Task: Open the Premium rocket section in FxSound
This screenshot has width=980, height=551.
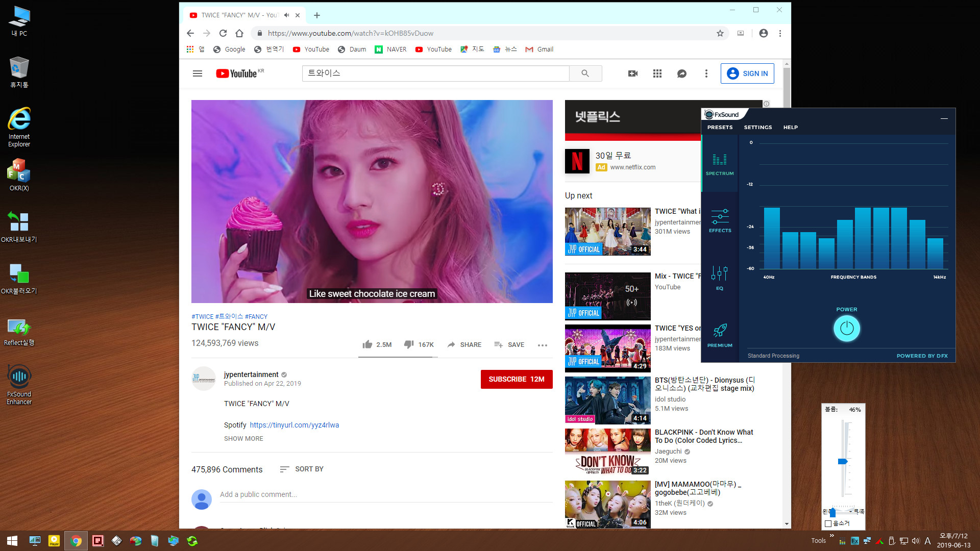Action: click(720, 335)
